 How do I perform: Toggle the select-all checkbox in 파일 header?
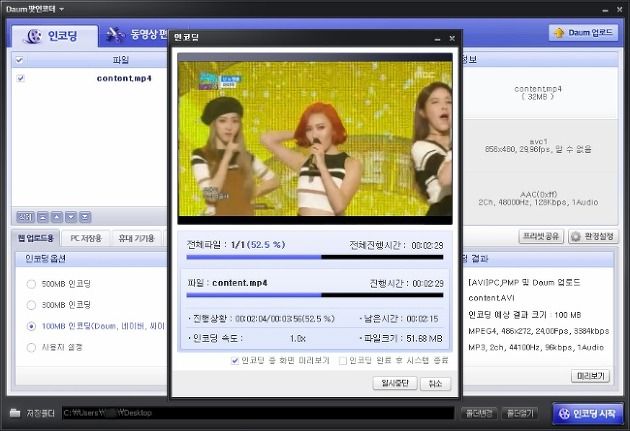(x=19, y=60)
